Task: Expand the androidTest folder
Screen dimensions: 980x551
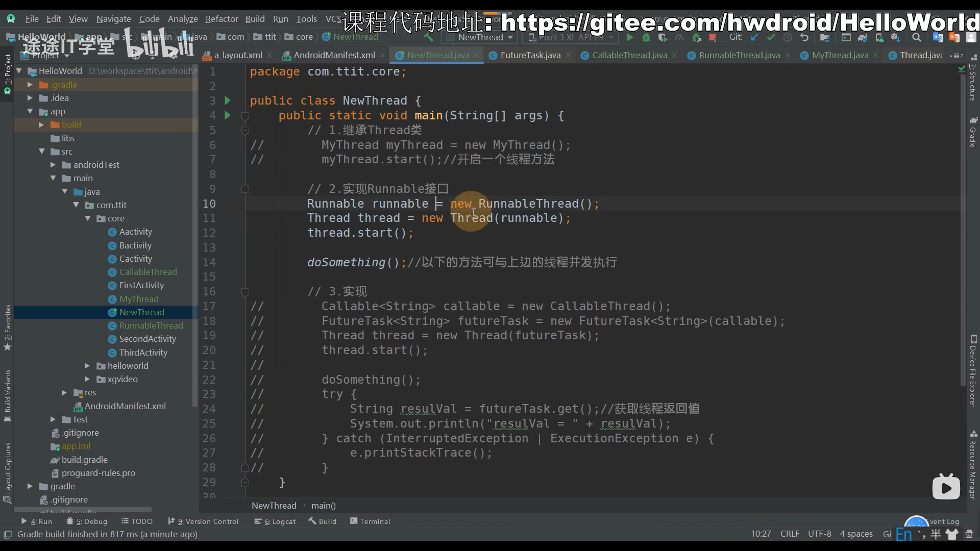Action: point(53,165)
